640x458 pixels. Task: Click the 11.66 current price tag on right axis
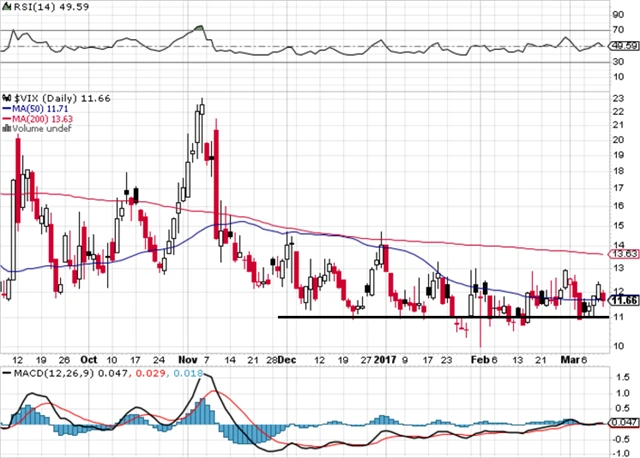tap(622, 299)
